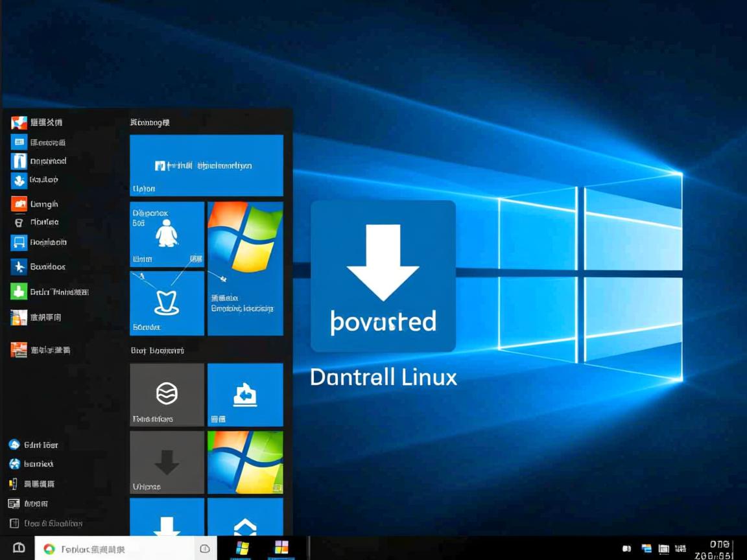Click the Start button at bottom left

pos(19,548)
